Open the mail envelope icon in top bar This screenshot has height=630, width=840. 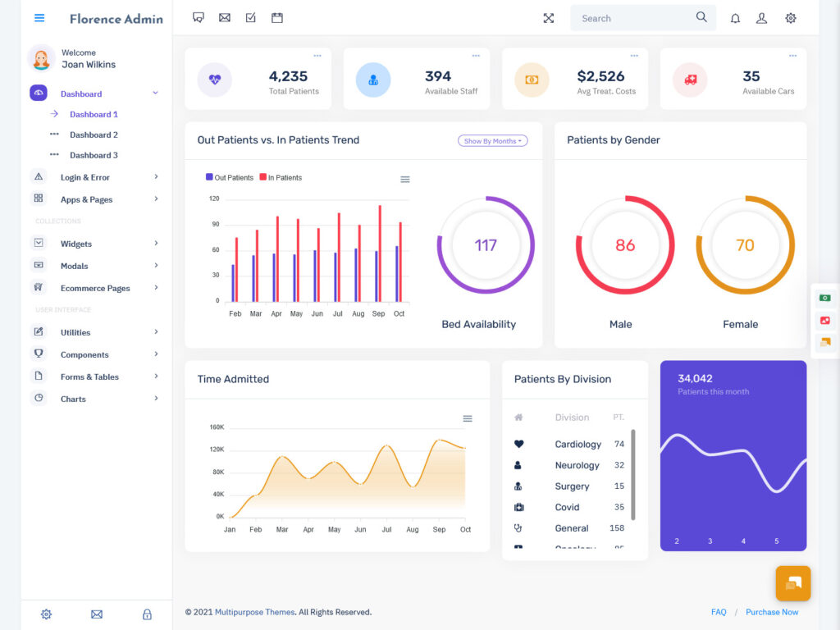(225, 18)
